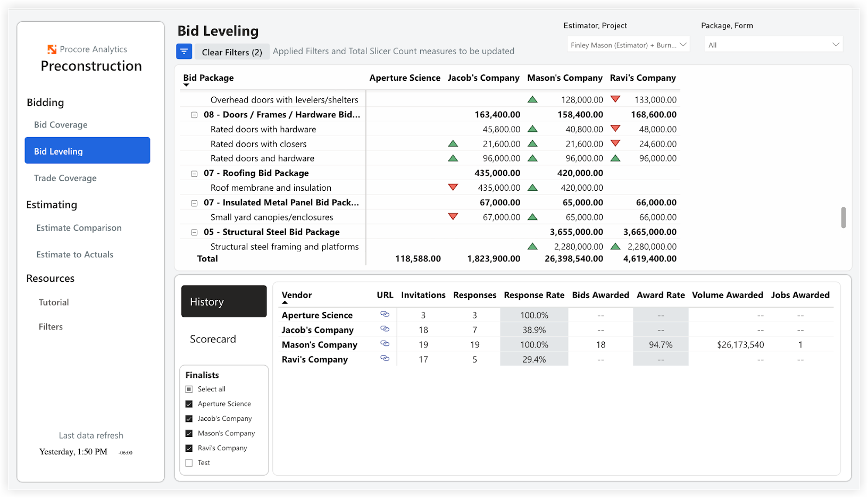Open Mason's Company URL link icon
Image resolution: width=868 pixels, height=498 pixels.
[385, 344]
